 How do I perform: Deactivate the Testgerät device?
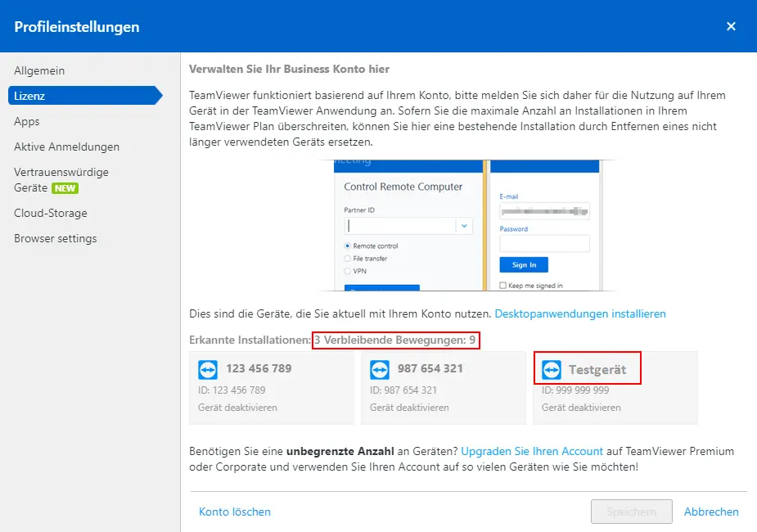581,408
